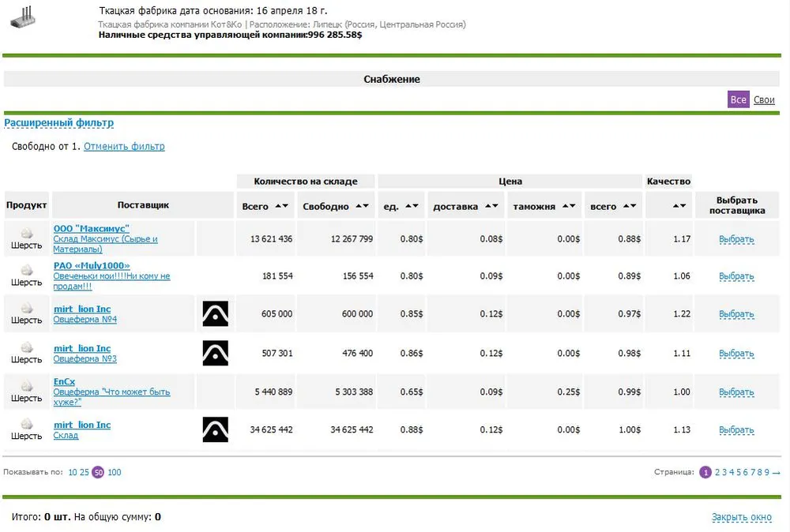790x532 pixels.
Task: Switch supplier view to "Свои"
Action: 764,100
